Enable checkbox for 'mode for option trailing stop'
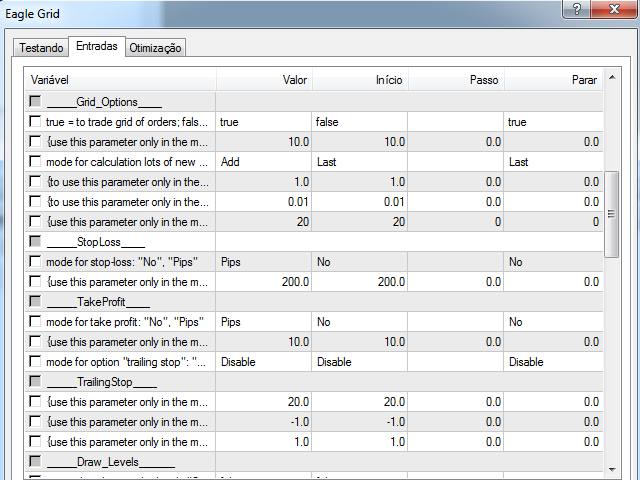This screenshot has height=480, width=640. point(35,361)
